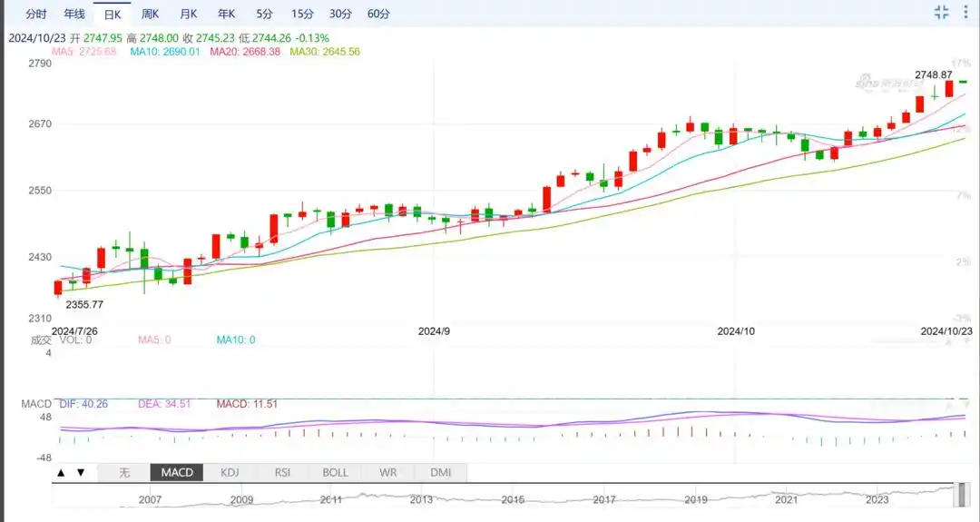Click the menu icon at top right
The height and width of the screenshot is (522, 980).
click(x=965, y=13)
